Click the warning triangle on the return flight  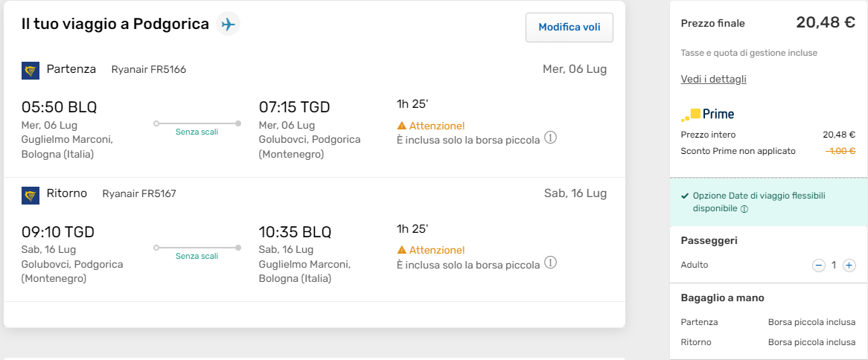[402, 250]
